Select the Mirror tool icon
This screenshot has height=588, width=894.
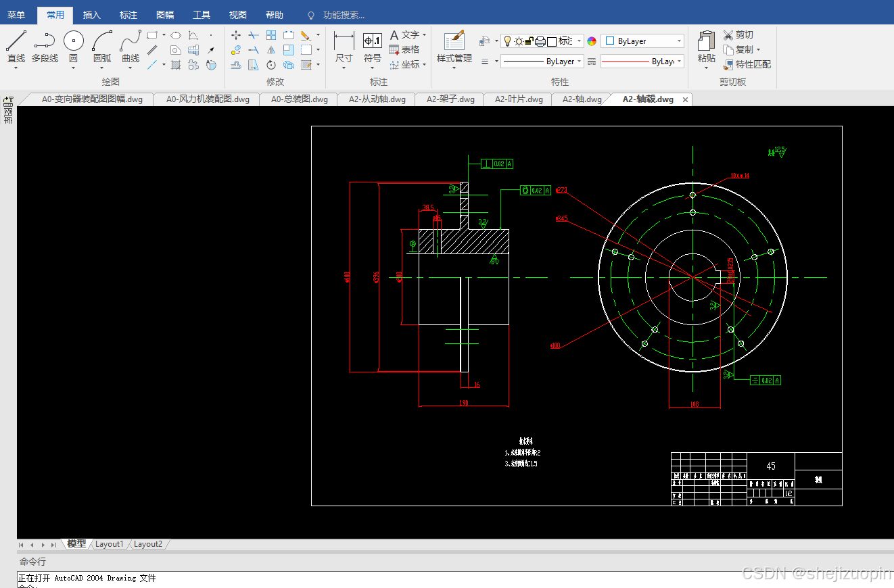[x=271, y=50]
